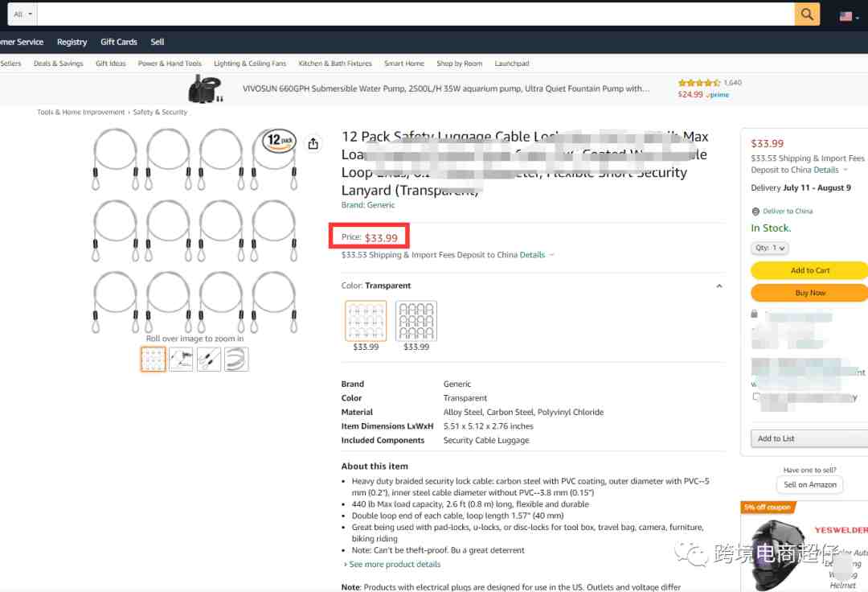This screenshot has width=868, height=592.
Task: Go to the Sell nav item
Action: [158, 42]
